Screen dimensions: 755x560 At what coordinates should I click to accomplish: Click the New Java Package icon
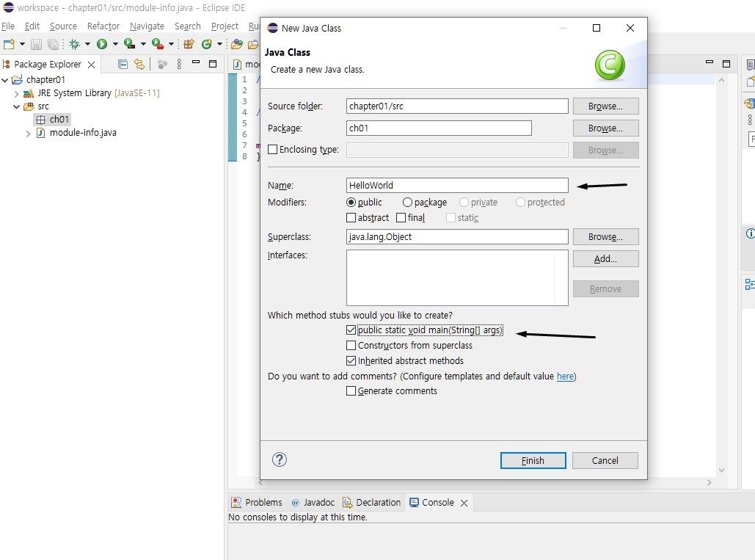coord(189,44)
